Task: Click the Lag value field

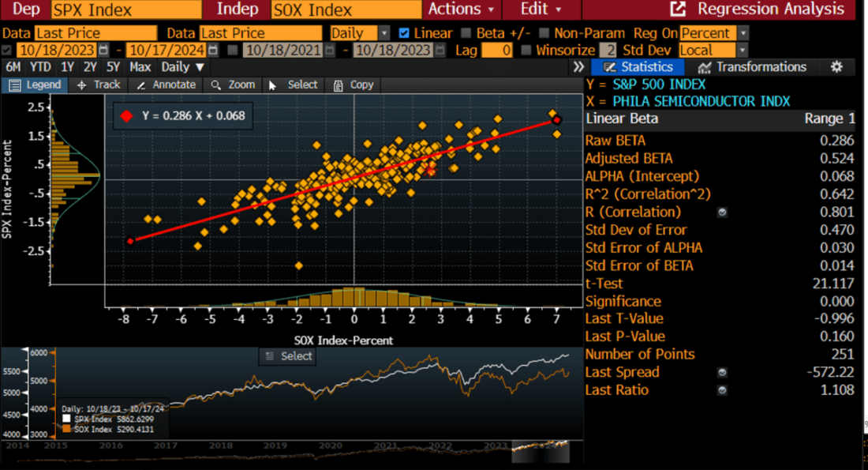Action: (496, 50)
